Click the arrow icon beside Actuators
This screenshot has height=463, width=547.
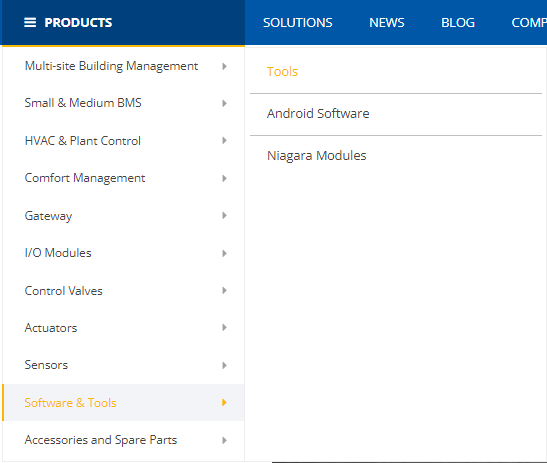click(x=224, y=327)
